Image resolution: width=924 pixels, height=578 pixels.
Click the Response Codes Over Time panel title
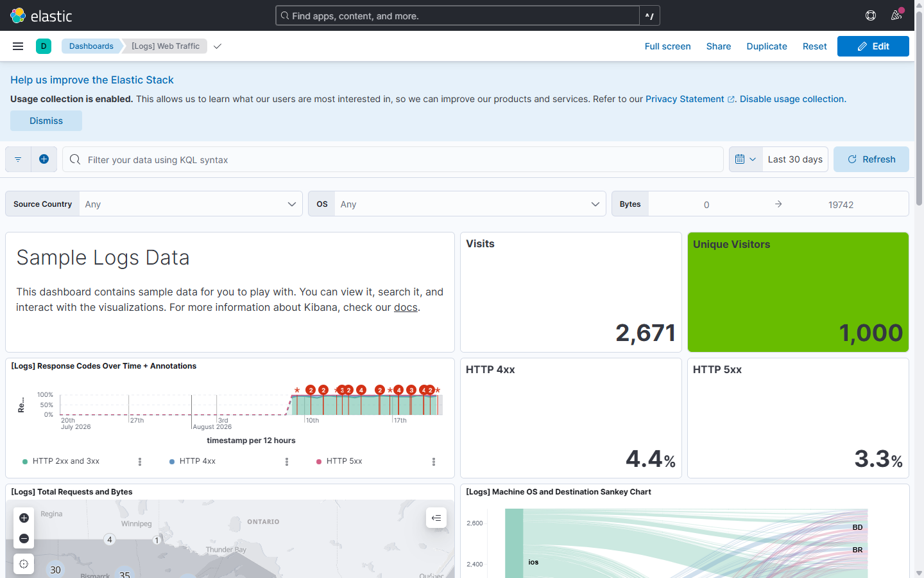click(x=104, y=366)
